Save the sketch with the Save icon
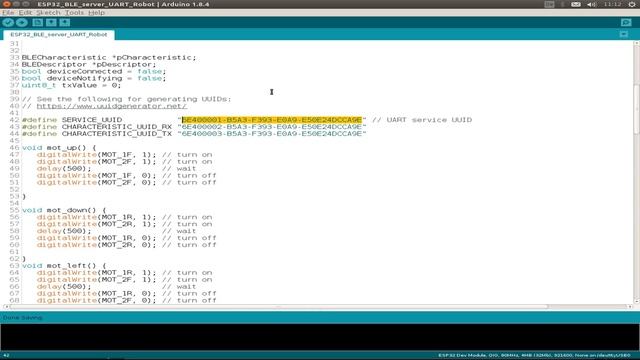Image resolution: width=640 pixels, height=360 pixels. click(64, 23)
